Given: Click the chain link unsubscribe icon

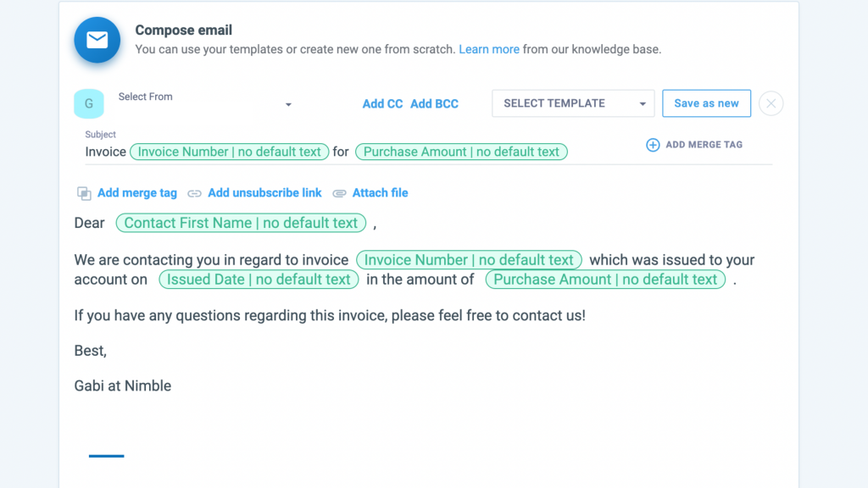Looking at the screenshot, I should pyautogui.click(x=195, y=193).
